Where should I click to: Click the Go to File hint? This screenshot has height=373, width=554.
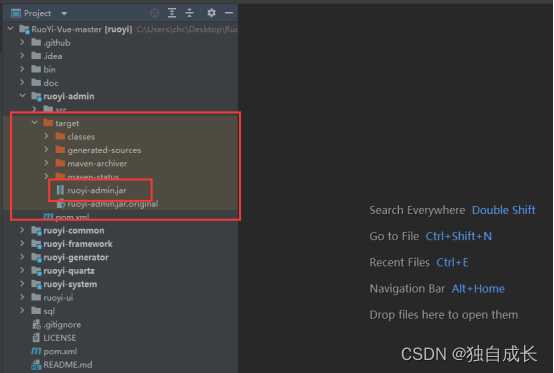[394, 236]
